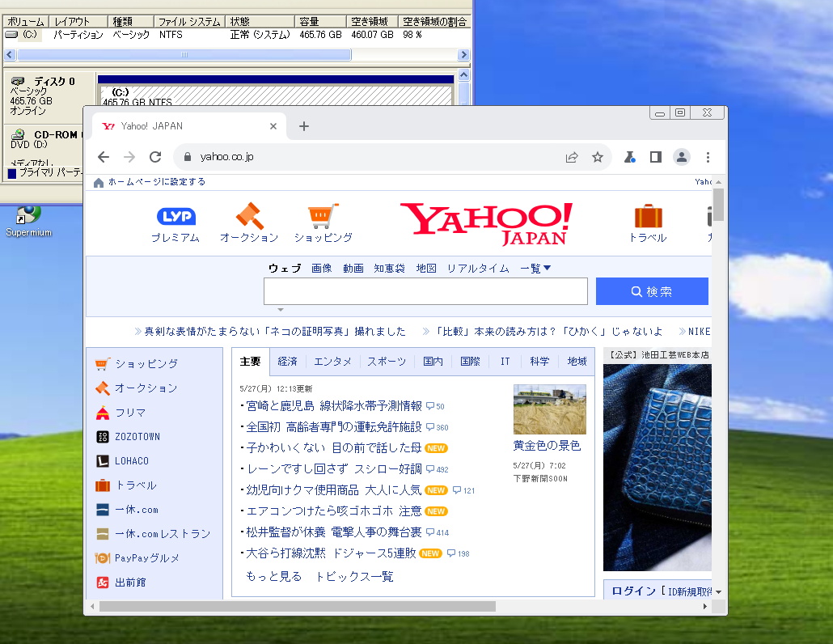The width and height of the screenshot is (833, 644).
Task: Click Disk Management horizontal scrollbar thumb
Action: [184, 55]
